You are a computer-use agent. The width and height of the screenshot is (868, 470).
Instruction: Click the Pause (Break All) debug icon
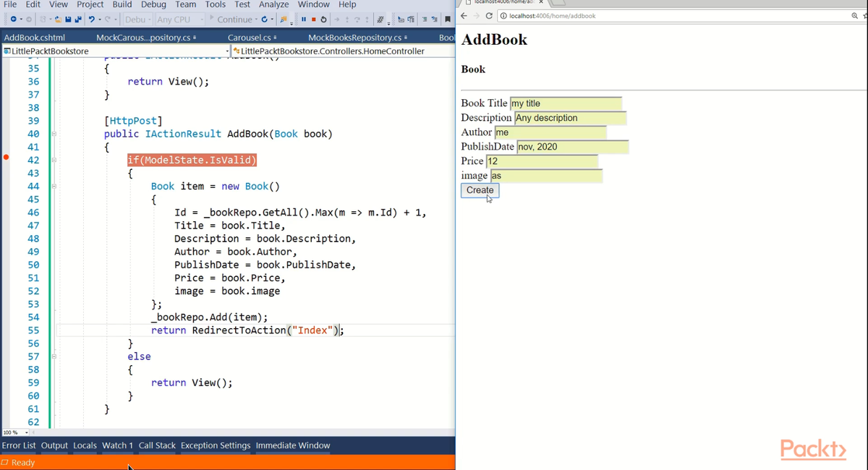point(304,20)
